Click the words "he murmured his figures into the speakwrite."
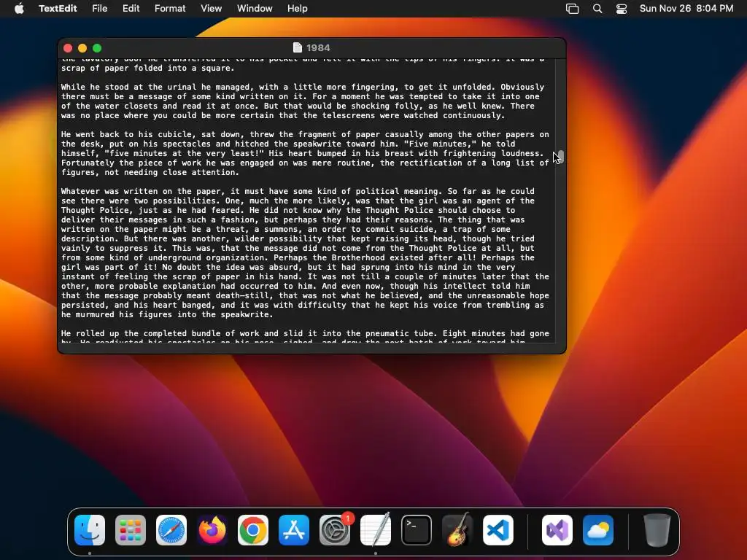Screen dimensions: 747x560 point(167,314)
